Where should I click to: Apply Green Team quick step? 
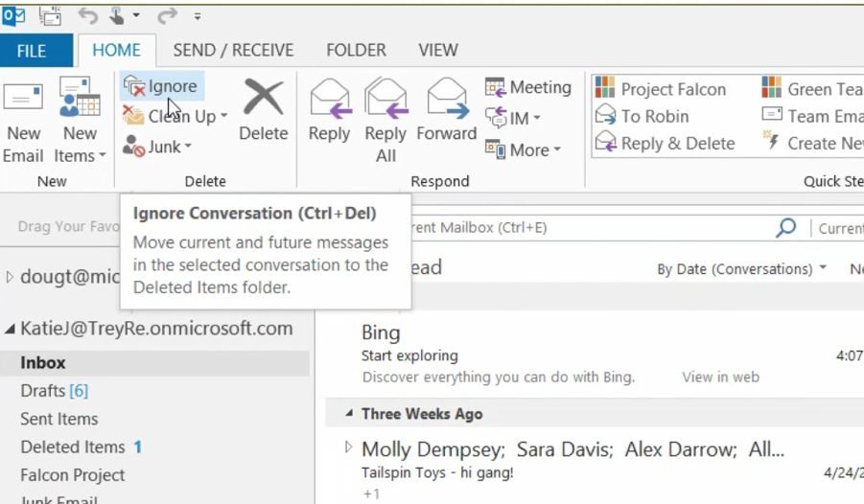(x=812, y=89)
